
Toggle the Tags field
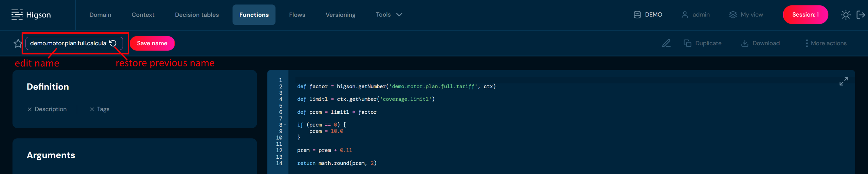[x=100, y=109]
